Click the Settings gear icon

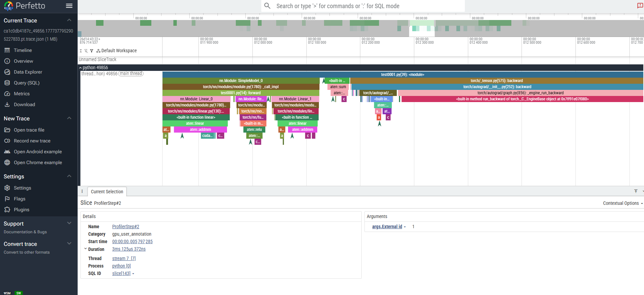point(7,188)
